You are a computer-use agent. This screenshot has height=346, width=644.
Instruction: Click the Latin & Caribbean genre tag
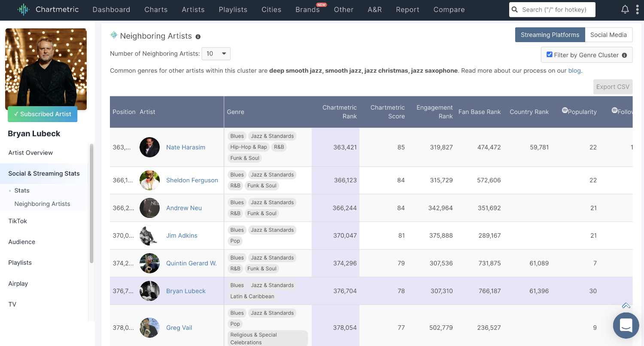point(252,296)
